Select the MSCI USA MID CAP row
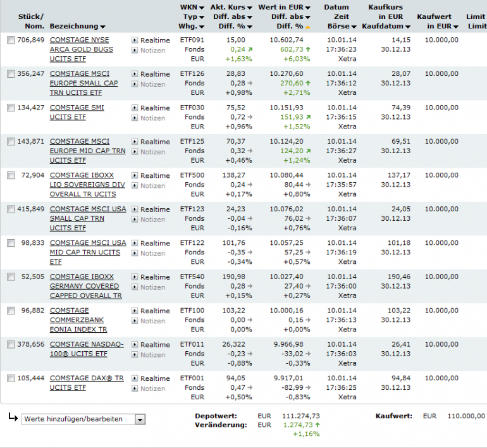Screen dimensions: 487x448 point(11,243)
